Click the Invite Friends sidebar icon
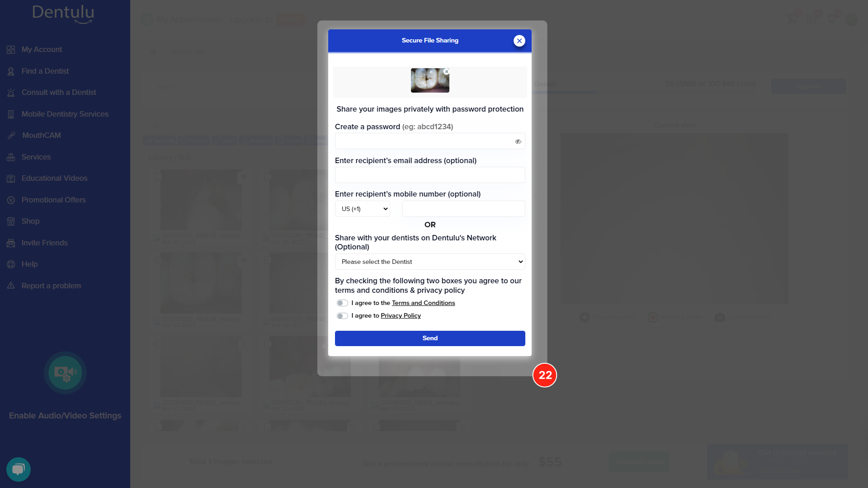Screen dimensions: 868x488 pyautogui.click(x=11, y=243)
